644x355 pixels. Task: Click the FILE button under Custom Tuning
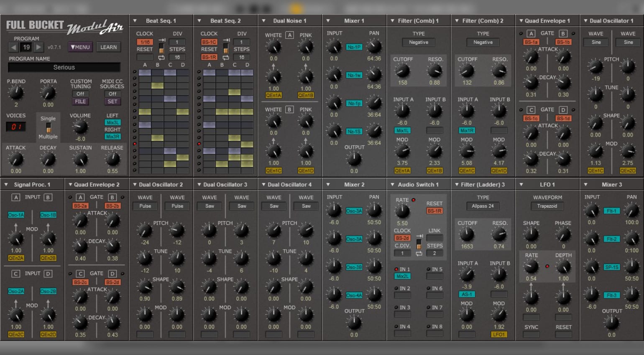pyautogui.click(x=80, y=101)
